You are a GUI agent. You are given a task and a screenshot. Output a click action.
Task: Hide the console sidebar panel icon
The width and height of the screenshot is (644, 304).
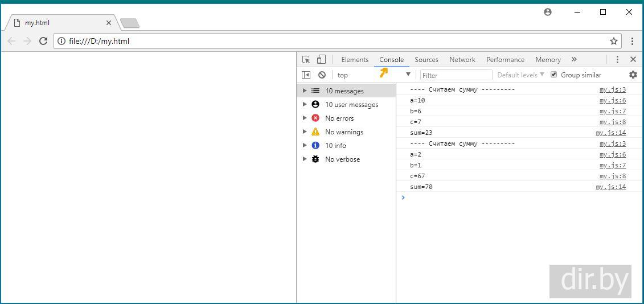(x=306, y=75)
